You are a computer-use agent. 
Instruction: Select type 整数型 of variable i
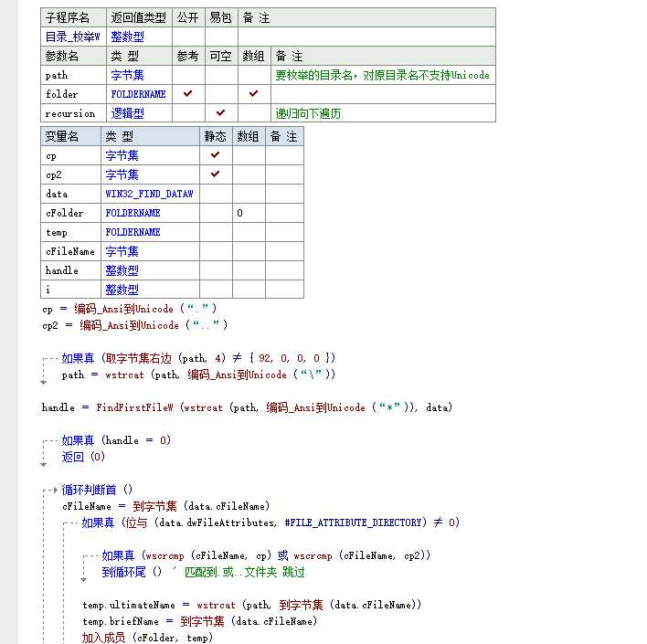click(122, 290)
